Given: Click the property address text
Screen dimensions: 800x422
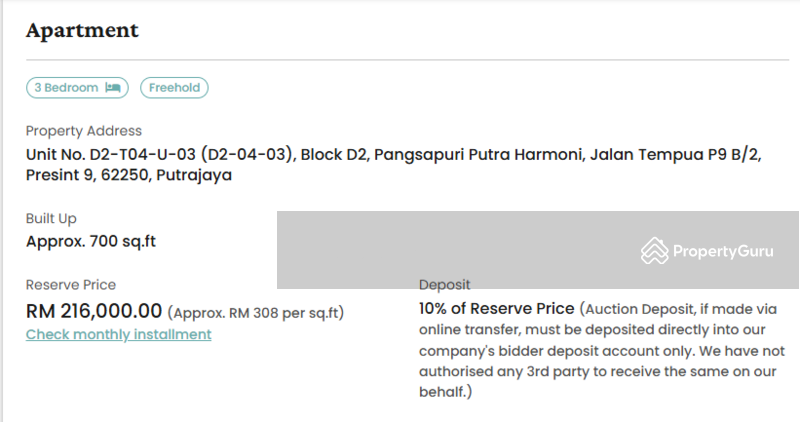Looking at the screenshot, I should coord(393,164).
